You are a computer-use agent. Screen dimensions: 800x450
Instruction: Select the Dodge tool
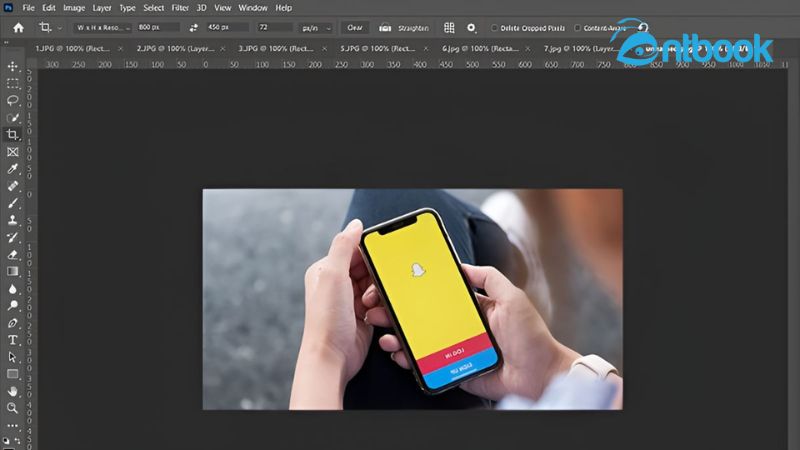pos(12,306)
